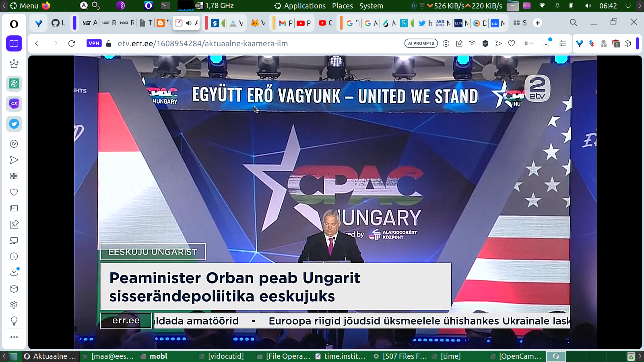Open the Player sidebar icon

click(14, 144)
